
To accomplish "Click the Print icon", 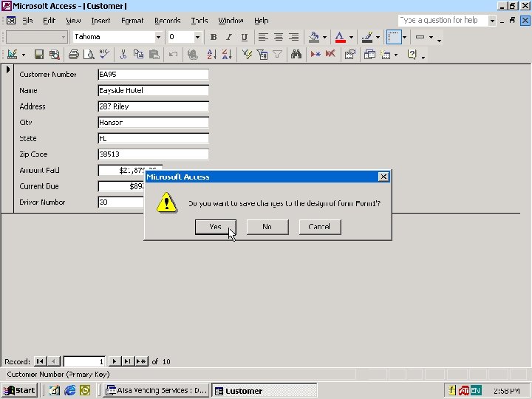I will [x=74, y=54].
